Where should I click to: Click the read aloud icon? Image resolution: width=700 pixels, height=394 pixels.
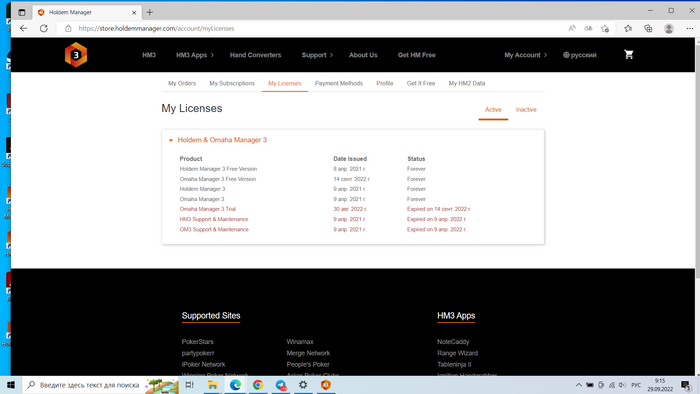click(x=572, y=28)
